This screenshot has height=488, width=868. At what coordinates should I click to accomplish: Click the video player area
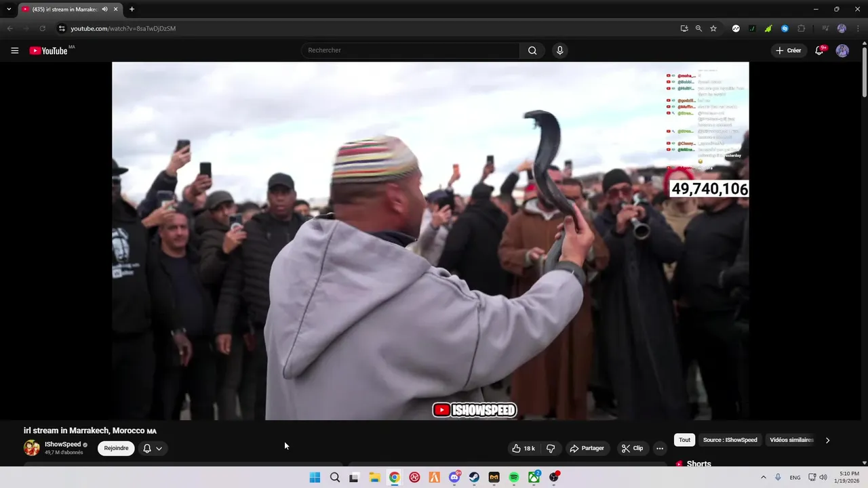point(431,241)
